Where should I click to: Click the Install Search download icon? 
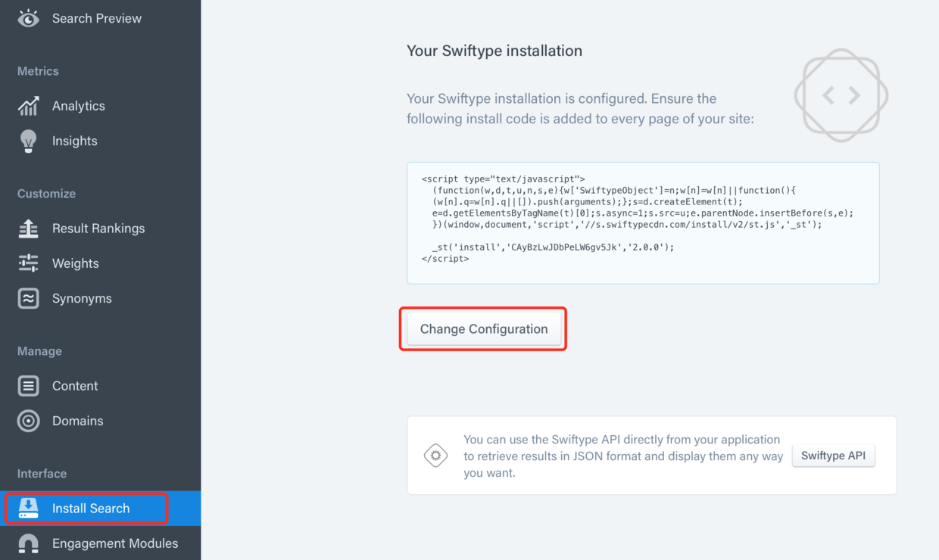[27, 508]
